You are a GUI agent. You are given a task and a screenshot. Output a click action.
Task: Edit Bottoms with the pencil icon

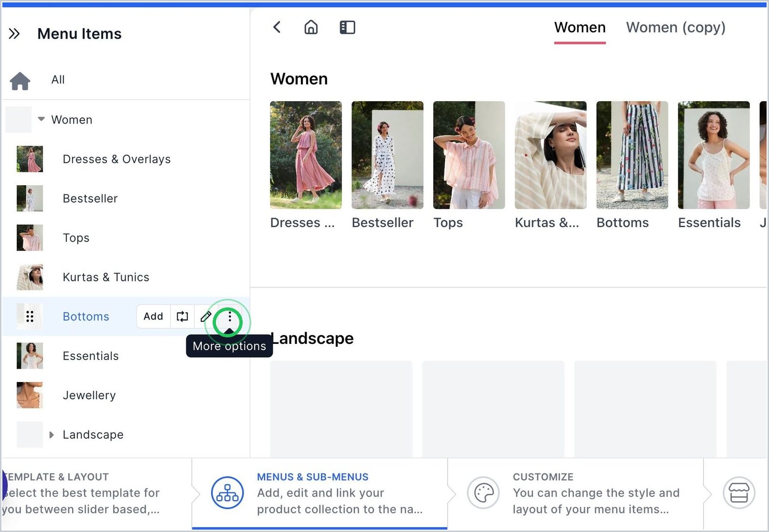[x=206, y=316]
